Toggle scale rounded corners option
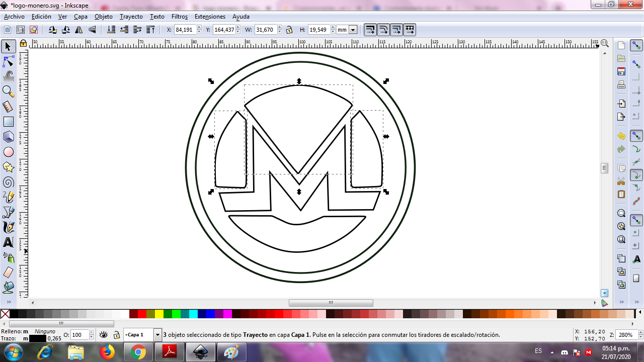The image size is (644, 362). pos(383,30)
